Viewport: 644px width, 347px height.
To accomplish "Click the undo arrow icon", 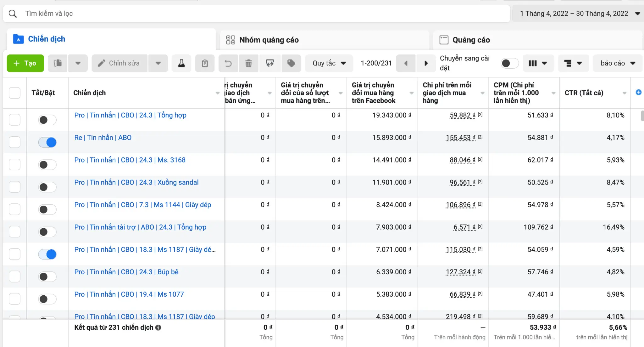I will 228,63.
